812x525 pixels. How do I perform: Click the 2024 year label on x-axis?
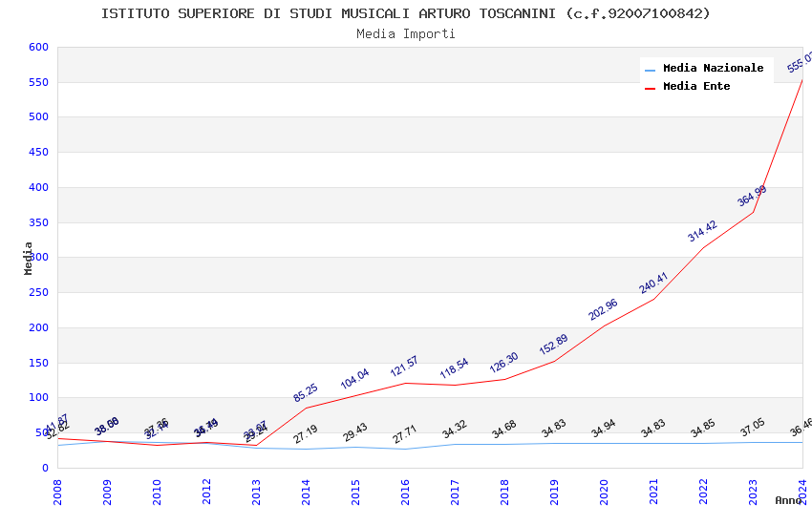[802, 492]
